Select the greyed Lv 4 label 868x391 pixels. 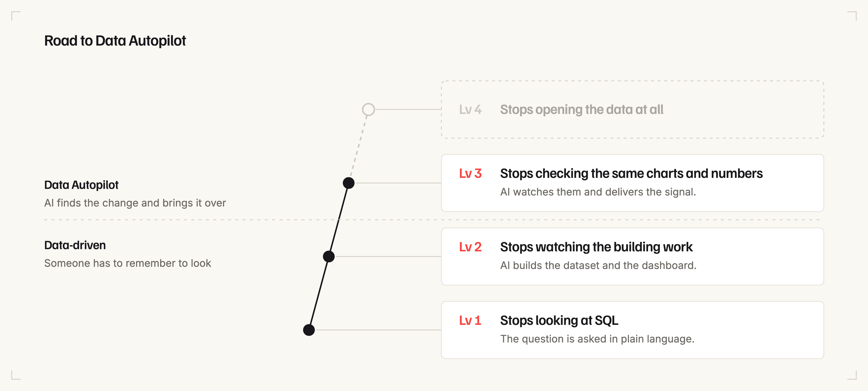tap(470, 110)
